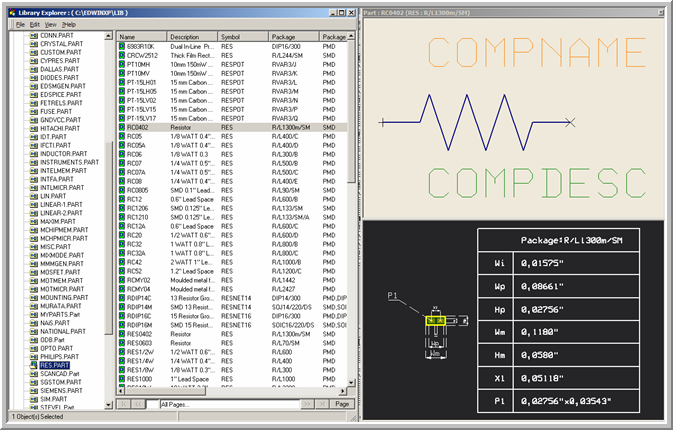Click the resistor symbol preview
Screen dimensions: 673x430
[x=476, y=123]
